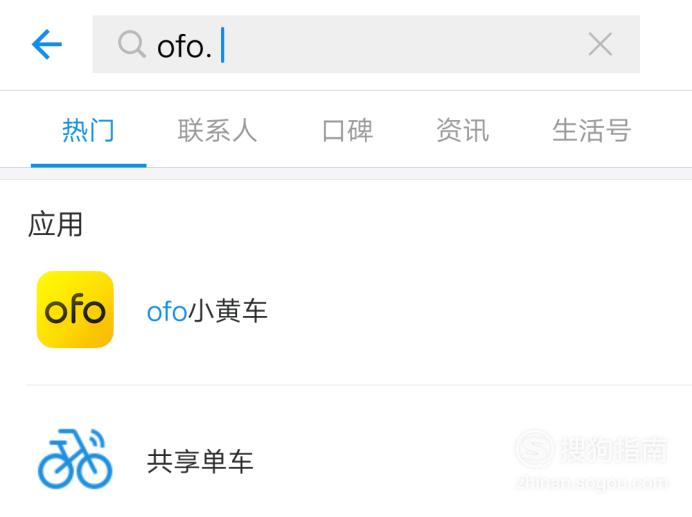This screenshot has height=517, width=692.
Task: Click the 应用 section header
Action: coord(55,224)
